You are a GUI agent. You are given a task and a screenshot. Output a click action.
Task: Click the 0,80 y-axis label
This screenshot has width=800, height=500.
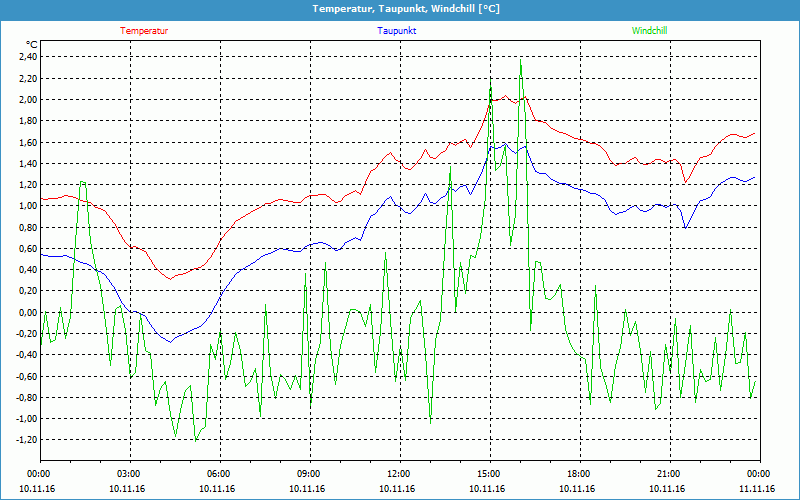coord(28,228)
